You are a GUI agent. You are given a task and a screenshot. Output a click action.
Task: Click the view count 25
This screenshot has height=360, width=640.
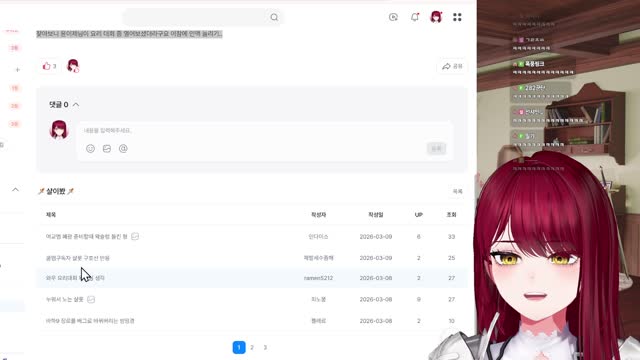point(451,258)
